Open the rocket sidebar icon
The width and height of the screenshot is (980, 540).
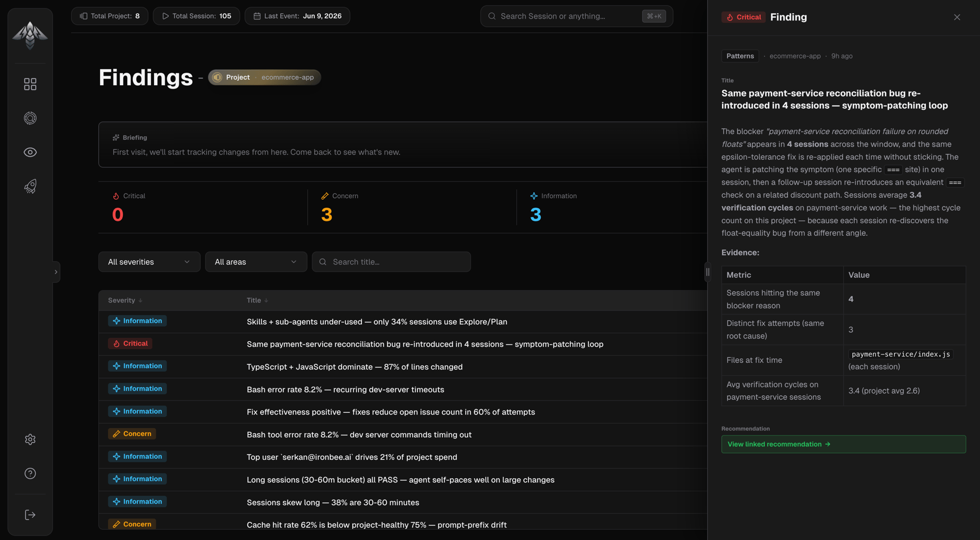[30, 186]
